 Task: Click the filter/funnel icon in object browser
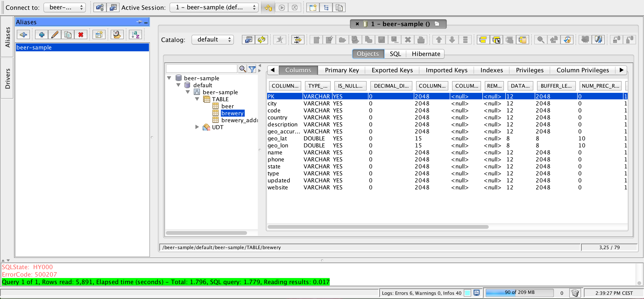pyautogui.click(x=254, y=69)
